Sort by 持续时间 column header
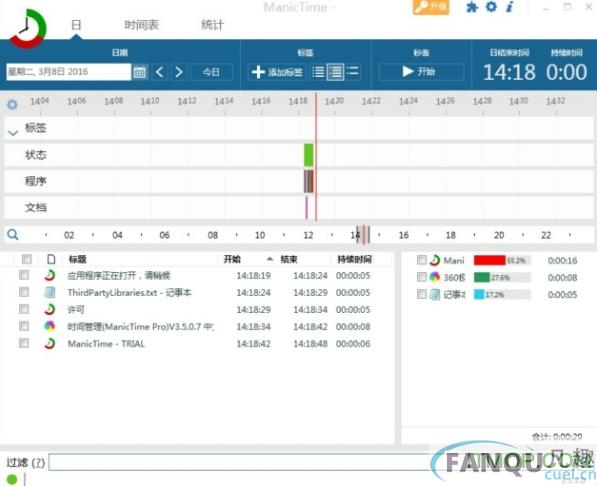Viewport: 597px width, 486px height. click(x=354, y=259)
